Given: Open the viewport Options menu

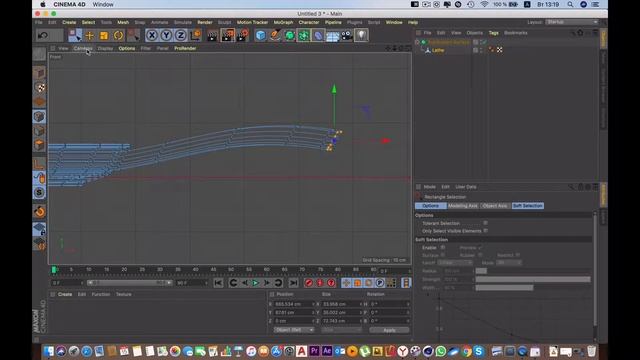Looking at the screenshot, I should pyautogui.click(x=127, y=48).
